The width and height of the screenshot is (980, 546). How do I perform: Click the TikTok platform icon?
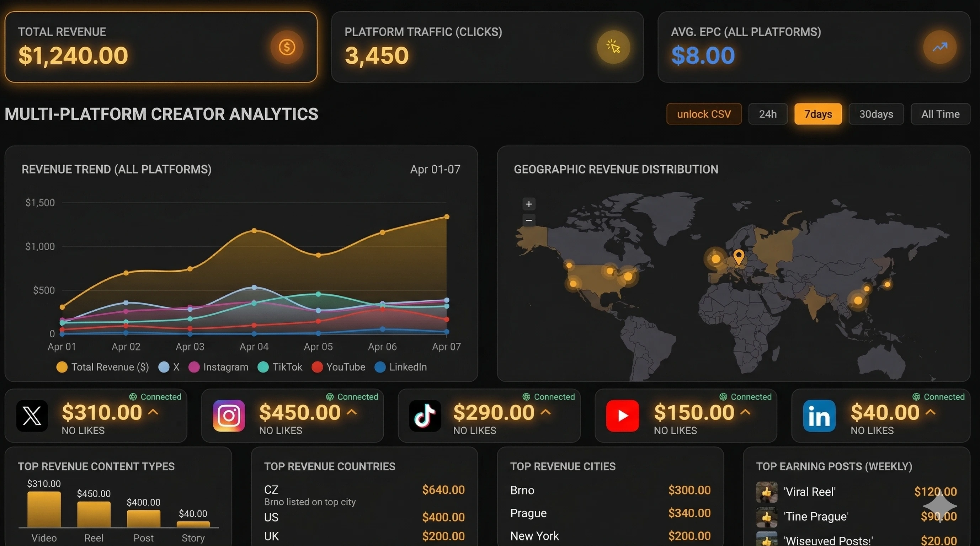coord(425,416)
